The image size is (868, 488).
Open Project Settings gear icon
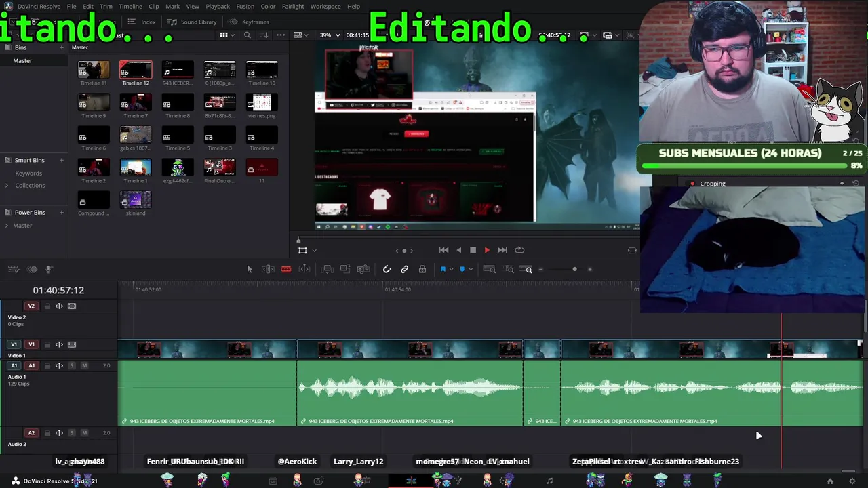[x=852, y=481]
